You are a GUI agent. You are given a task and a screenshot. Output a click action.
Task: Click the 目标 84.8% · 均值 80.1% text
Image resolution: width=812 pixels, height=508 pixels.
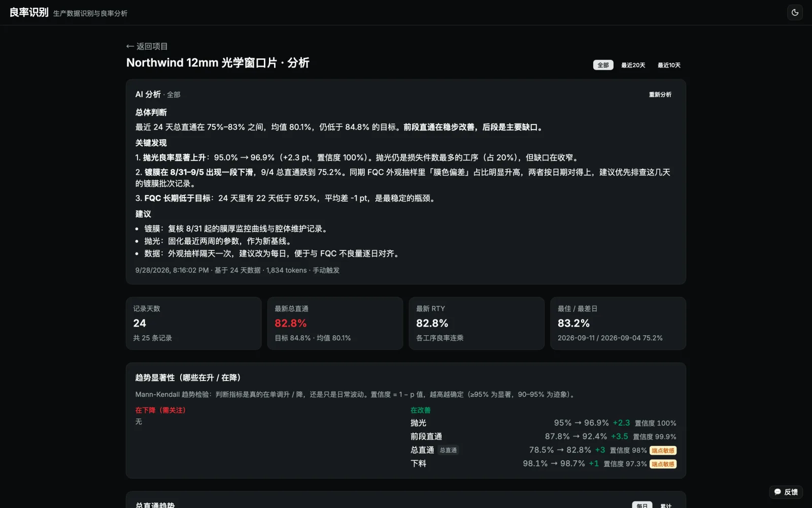313,338
